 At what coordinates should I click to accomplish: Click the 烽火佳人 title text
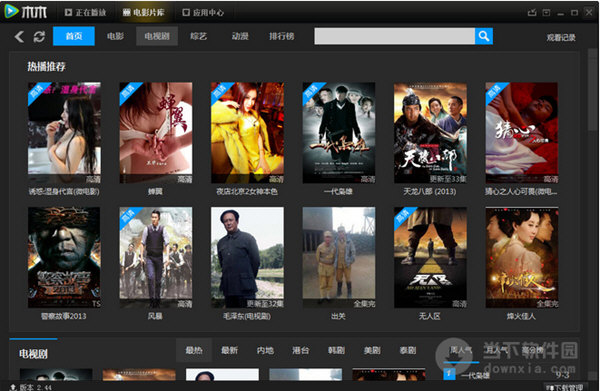pos(521,316)
